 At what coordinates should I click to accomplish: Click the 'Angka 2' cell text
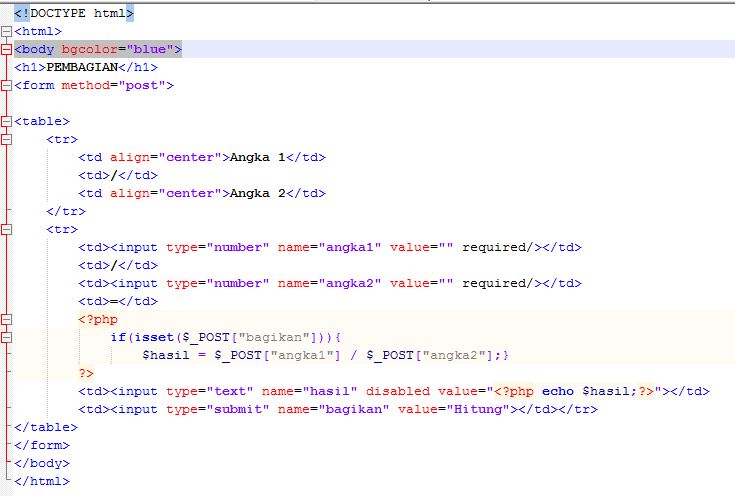257,193
